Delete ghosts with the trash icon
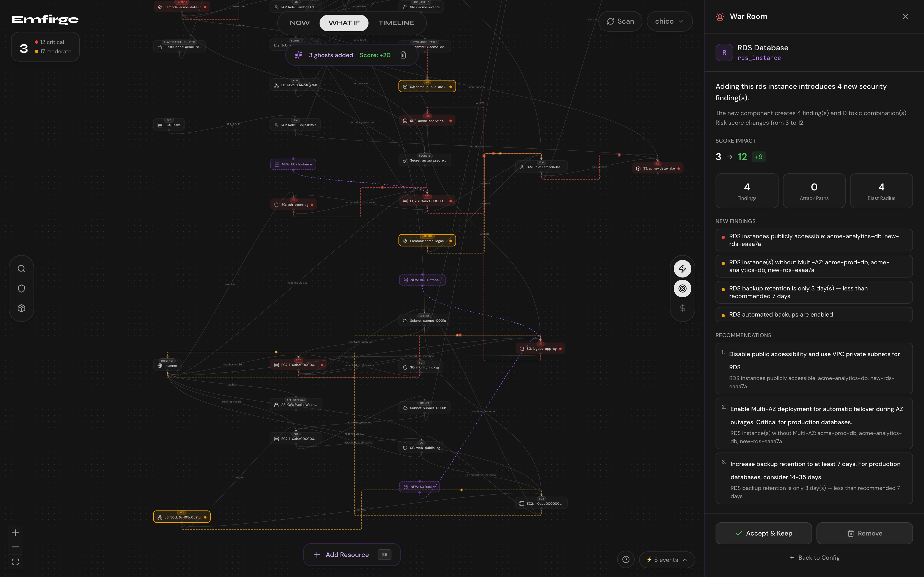 (403, 55)
